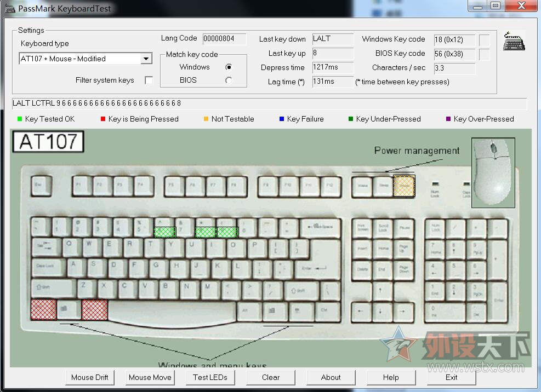Click the mouse picture beside Power management
541x392 pixels.
pos(493,172)
